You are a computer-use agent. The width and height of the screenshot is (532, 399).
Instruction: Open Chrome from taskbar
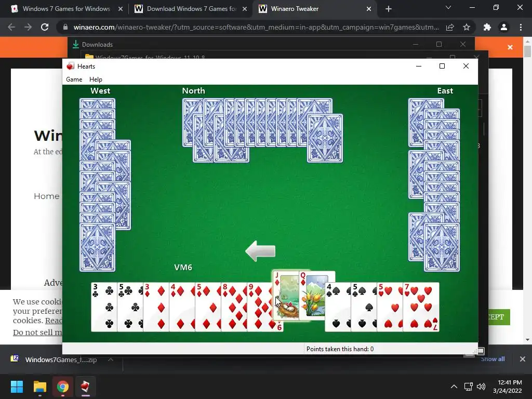pyautogui.click(x=62, y=387)
